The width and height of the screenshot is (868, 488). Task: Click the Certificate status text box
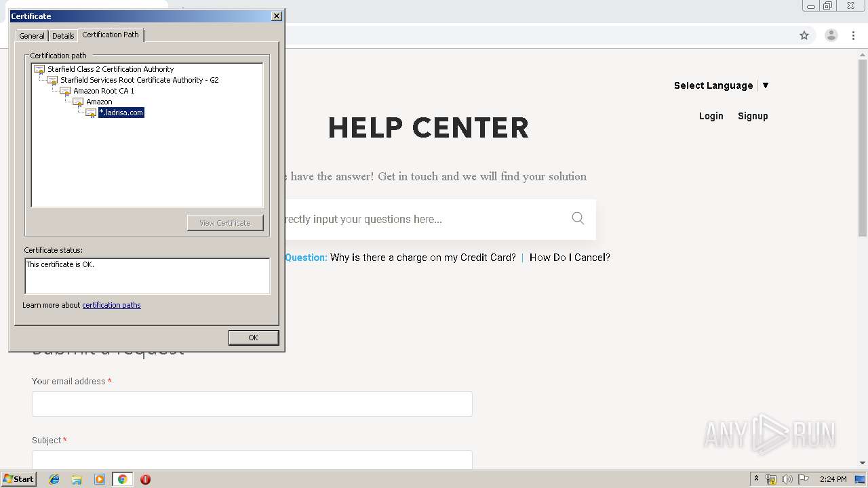pos(147,276)
